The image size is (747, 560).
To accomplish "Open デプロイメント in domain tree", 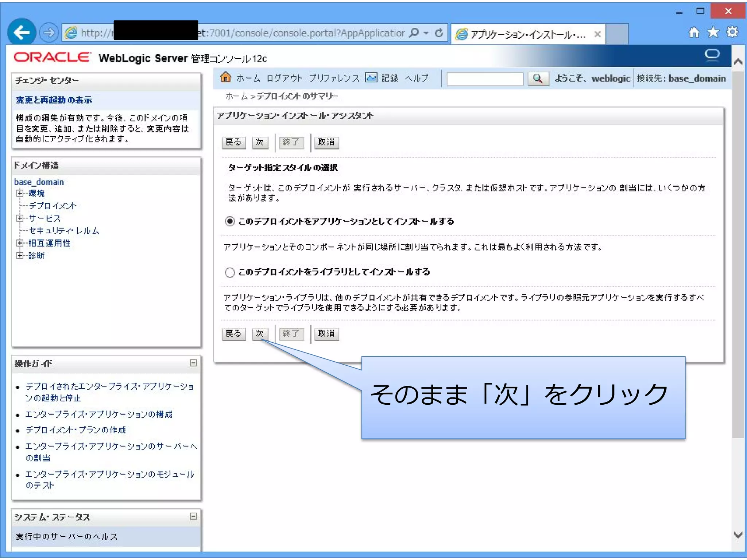I will pyautogui.click(x=53, y=206).
